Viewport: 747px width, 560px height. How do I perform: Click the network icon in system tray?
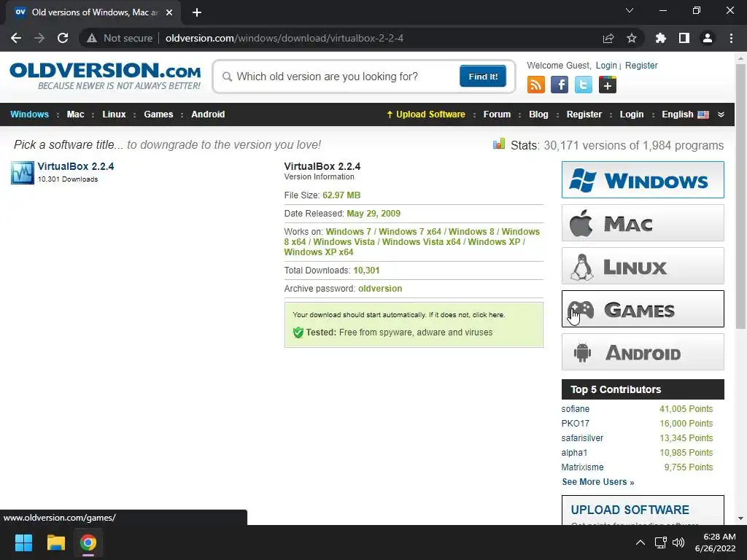pyautogui.click(x=661, y=542)
